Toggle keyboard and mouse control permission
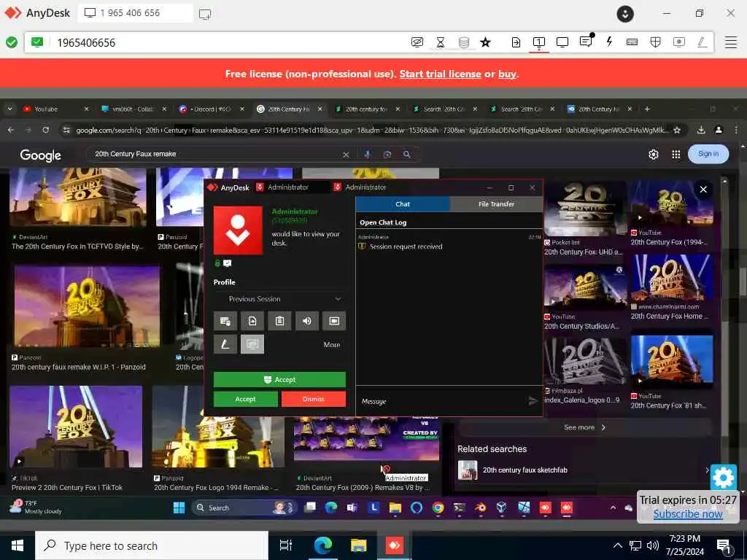The width and height of the screenshot is (747, 560). [x=225, y=321]
